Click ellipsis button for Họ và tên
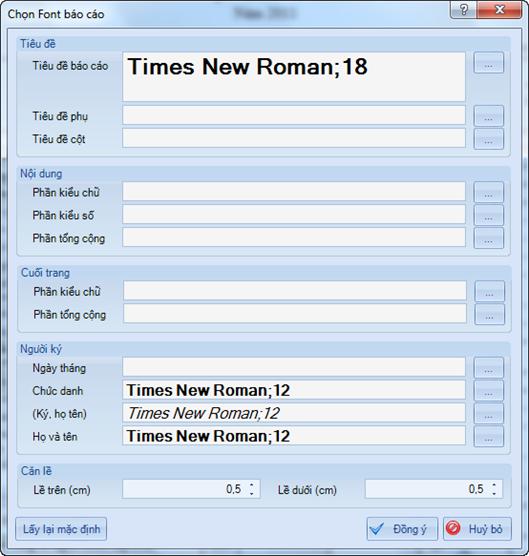Image resolution: width=529 pixels, height=556 pixels. point(489,437)
